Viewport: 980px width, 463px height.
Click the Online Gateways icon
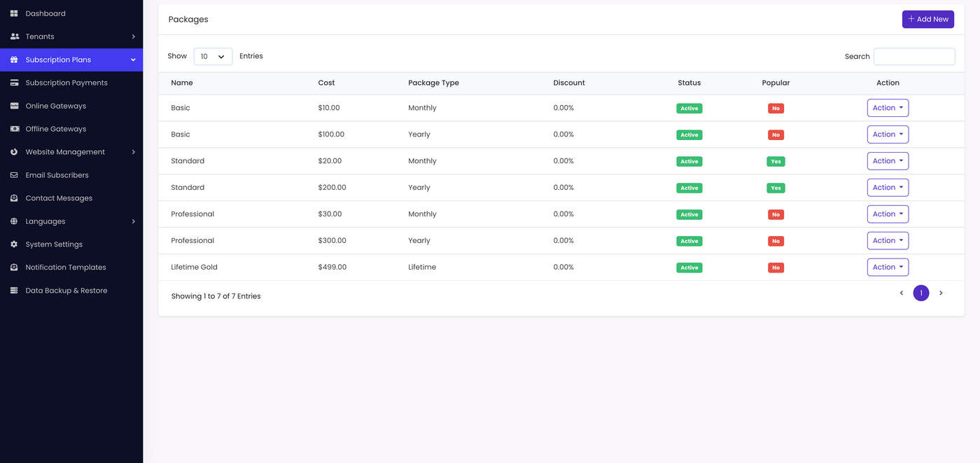pyautogui.click(x=14, y=106)
